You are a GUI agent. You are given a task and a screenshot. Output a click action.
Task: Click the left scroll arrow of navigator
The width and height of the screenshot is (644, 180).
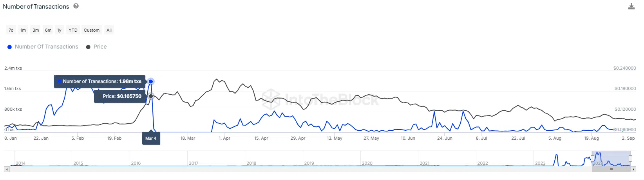(x=6, y=169)
